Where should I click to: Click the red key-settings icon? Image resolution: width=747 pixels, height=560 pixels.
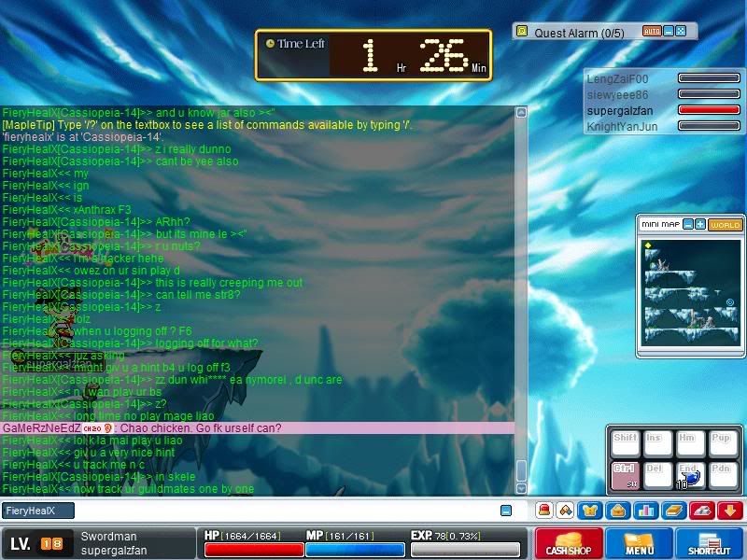click(702, 511)
